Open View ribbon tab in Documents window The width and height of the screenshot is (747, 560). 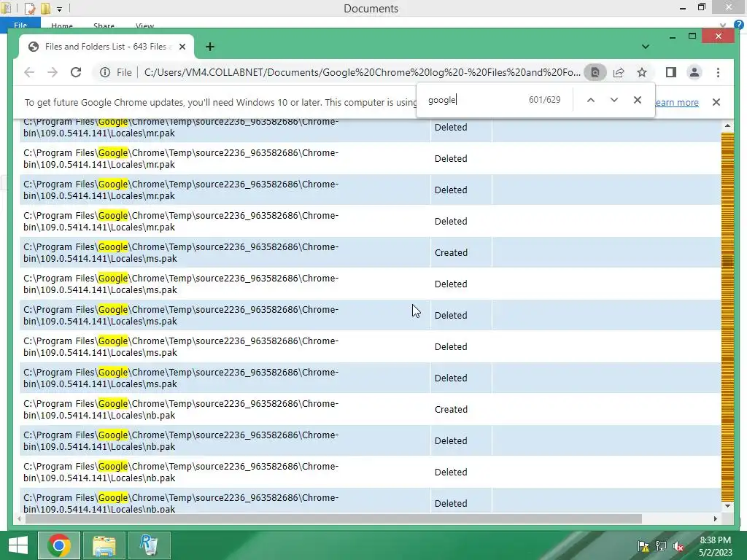pyautogui.click(x=145, y=26)
